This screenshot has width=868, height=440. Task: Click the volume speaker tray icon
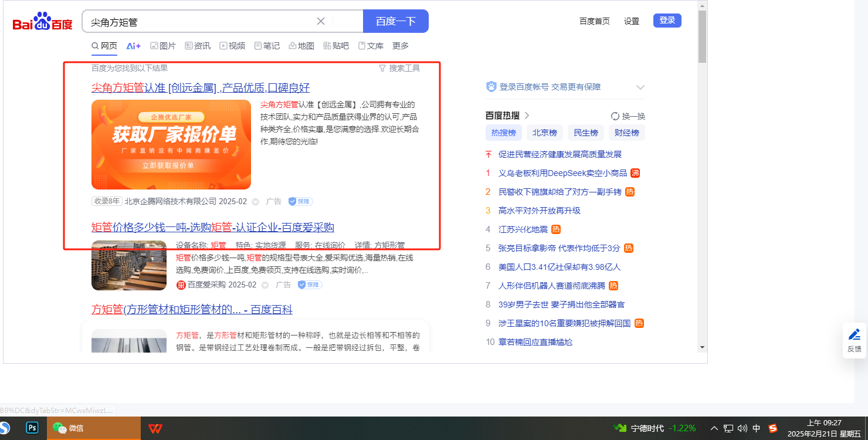[742, 428]
